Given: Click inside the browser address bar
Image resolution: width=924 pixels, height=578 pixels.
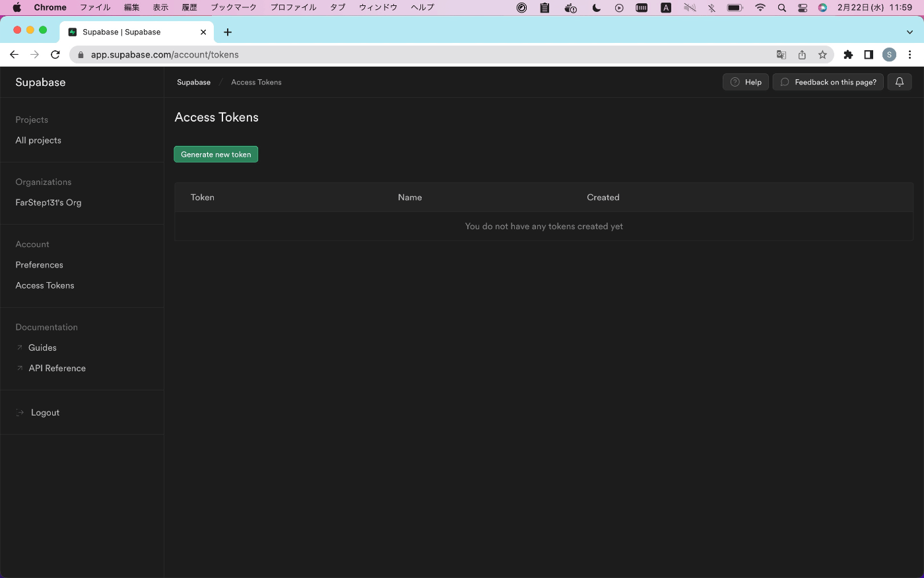Looking at the screenshot, I should [x=396, y=55].
